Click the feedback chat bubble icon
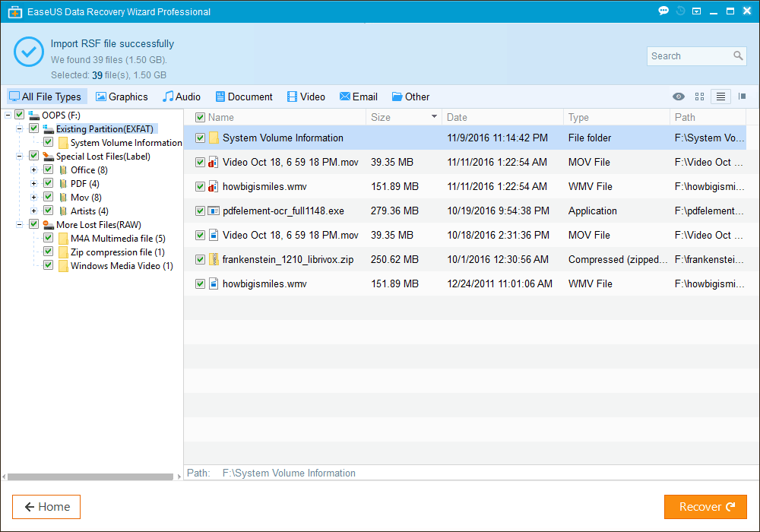760x532 pixels. 663,11
